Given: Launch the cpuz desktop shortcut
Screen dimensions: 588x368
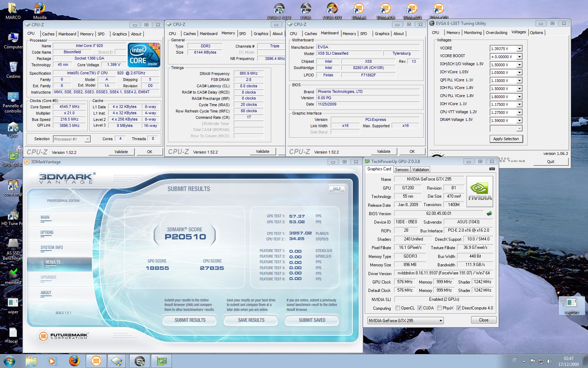Looking at the screenshot, I should [x=13, y=129].
